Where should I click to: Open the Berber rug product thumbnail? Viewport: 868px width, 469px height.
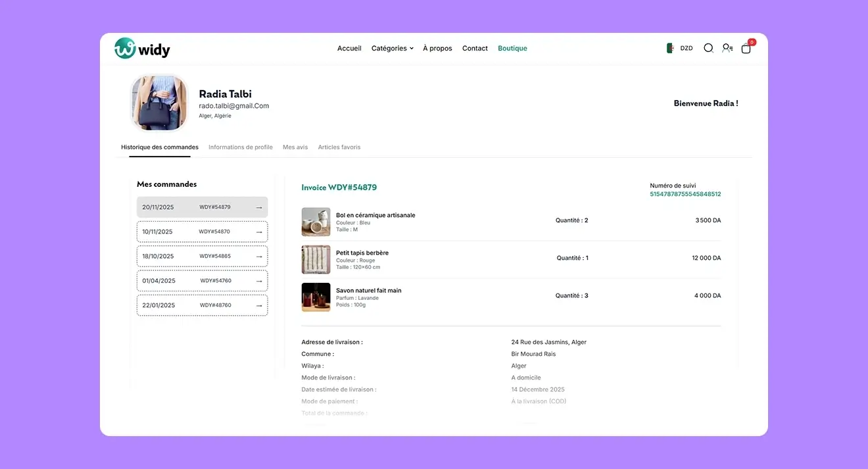(316, 259)
